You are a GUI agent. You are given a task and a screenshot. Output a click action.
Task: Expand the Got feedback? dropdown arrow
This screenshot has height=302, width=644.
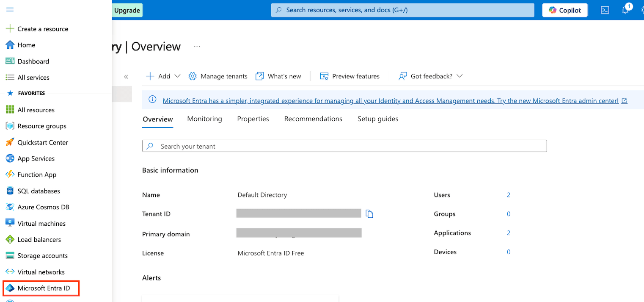click(460, 76)
